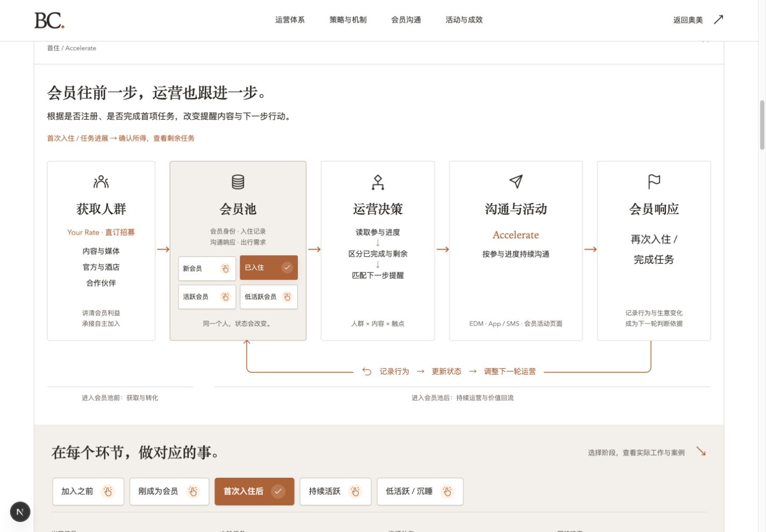Click the 获取人群 people icon

[101, 182]
